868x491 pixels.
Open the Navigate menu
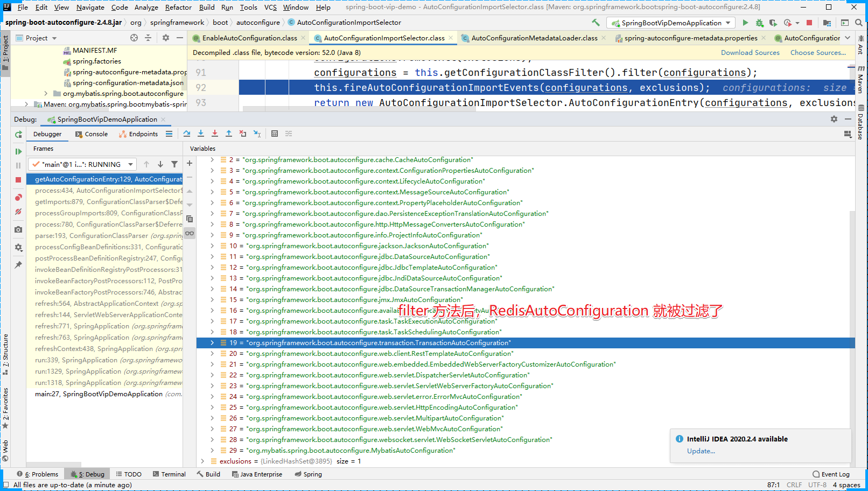pos(90,7)
